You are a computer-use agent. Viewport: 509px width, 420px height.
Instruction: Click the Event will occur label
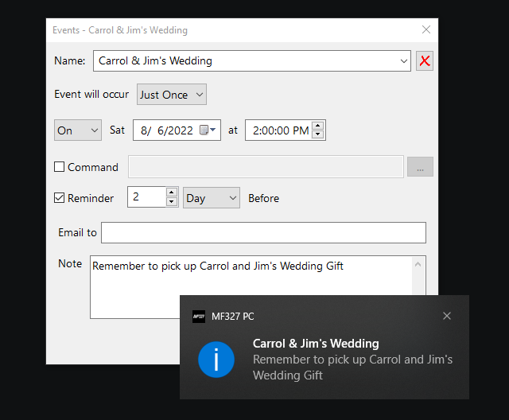[91, 94]
